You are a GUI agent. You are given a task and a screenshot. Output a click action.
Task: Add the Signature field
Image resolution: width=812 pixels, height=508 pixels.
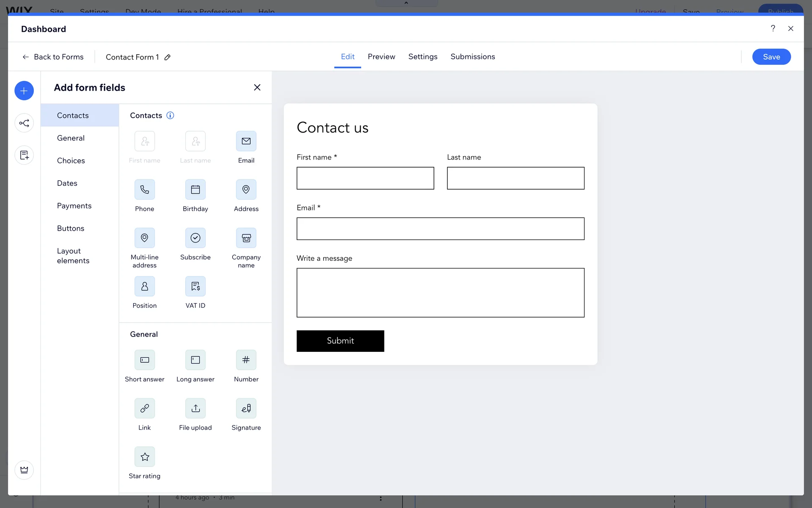(246, 409)
